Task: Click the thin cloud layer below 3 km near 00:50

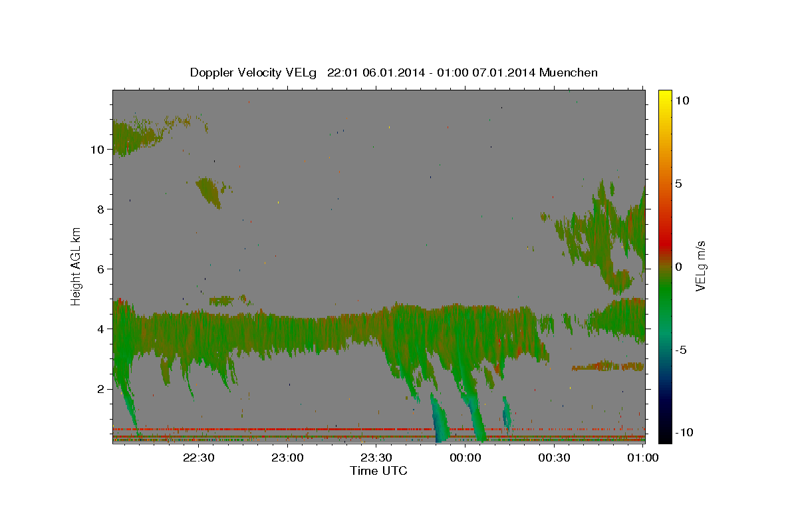Action: 608,366
